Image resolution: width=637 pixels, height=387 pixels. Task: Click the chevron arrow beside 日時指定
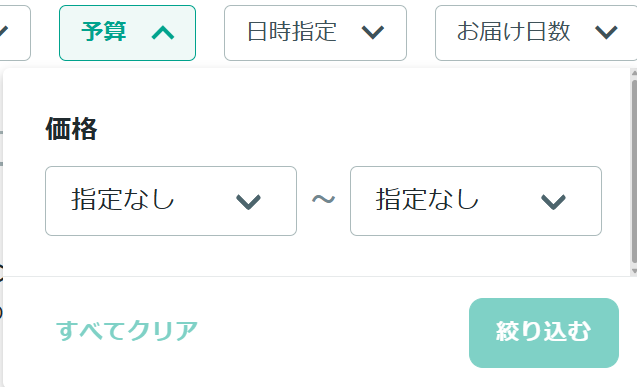373,32
